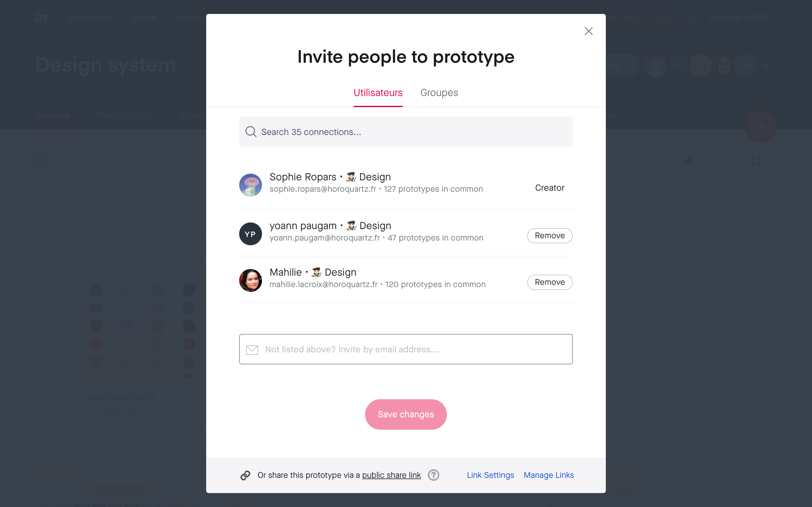This screenshot has height=507, width=812.
Task: Click the email icon in invite field
Action: 252,349
